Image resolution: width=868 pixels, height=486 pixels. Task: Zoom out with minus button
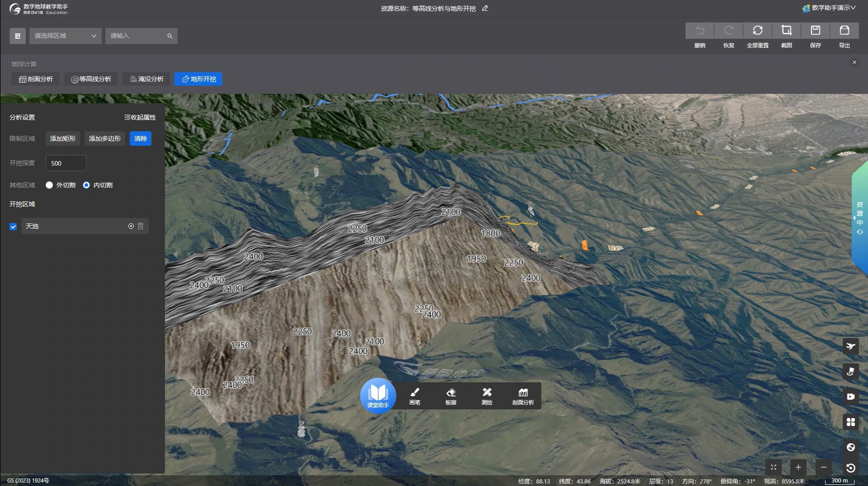click(824, 467)
